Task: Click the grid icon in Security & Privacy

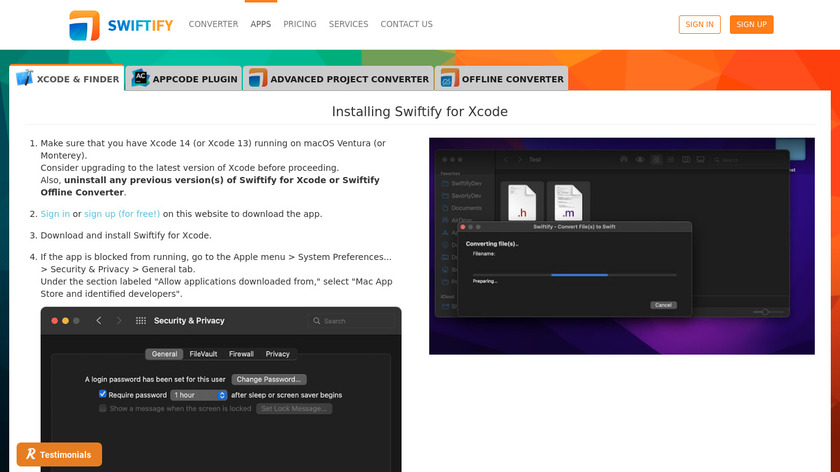Action: (141, 321)
